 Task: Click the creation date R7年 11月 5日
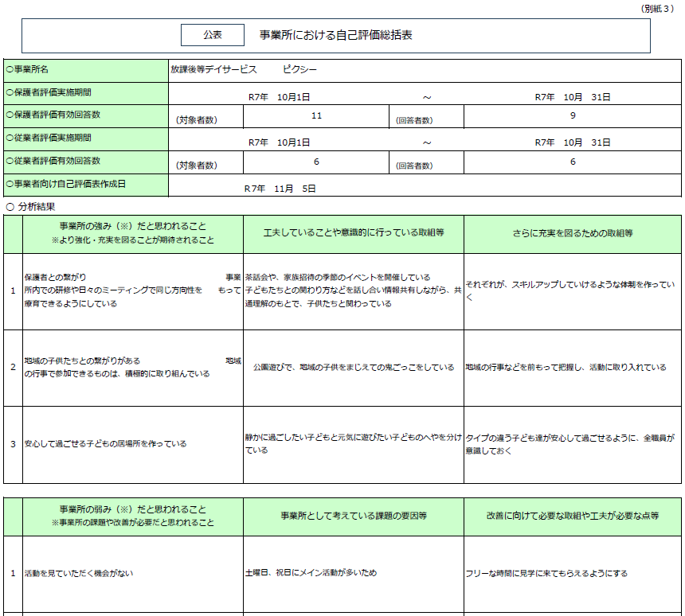280,189
